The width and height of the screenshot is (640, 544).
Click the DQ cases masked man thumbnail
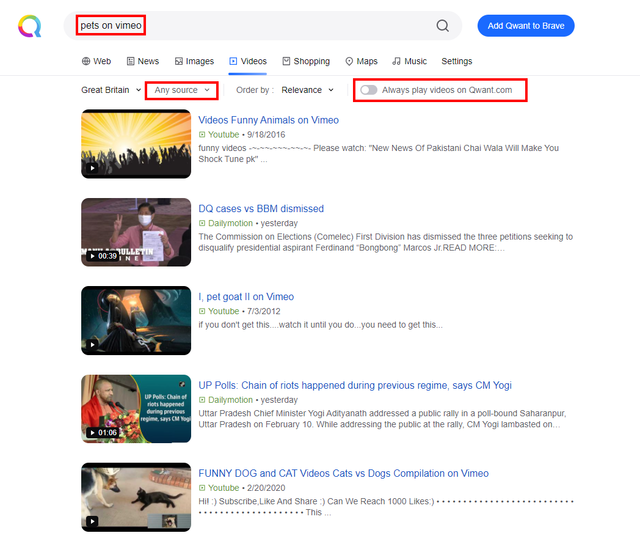tap(136, 232)
